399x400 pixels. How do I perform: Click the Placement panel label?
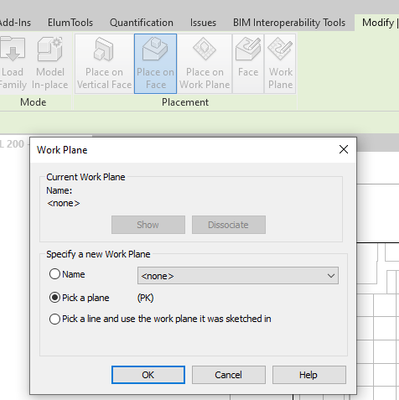[185, 102]
